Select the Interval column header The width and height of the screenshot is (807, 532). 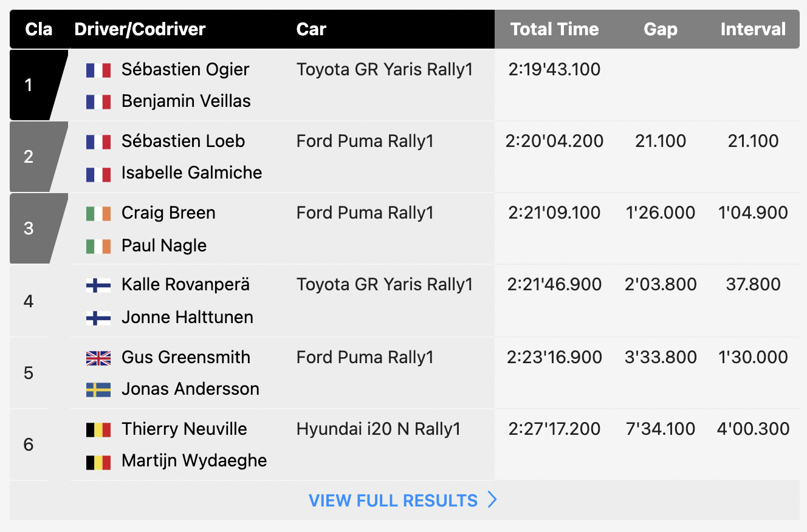(x=753, y=29)
